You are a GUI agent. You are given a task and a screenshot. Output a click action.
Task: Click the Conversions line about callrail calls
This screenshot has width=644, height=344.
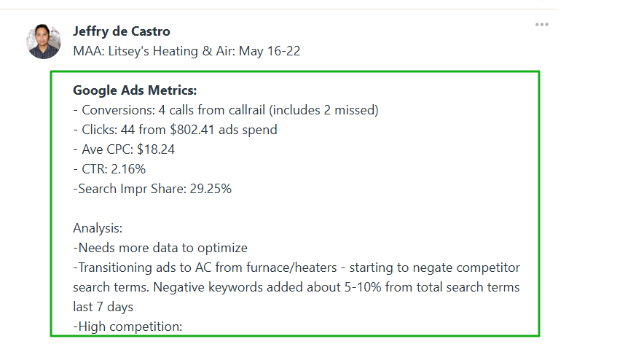tap(226, 110)
